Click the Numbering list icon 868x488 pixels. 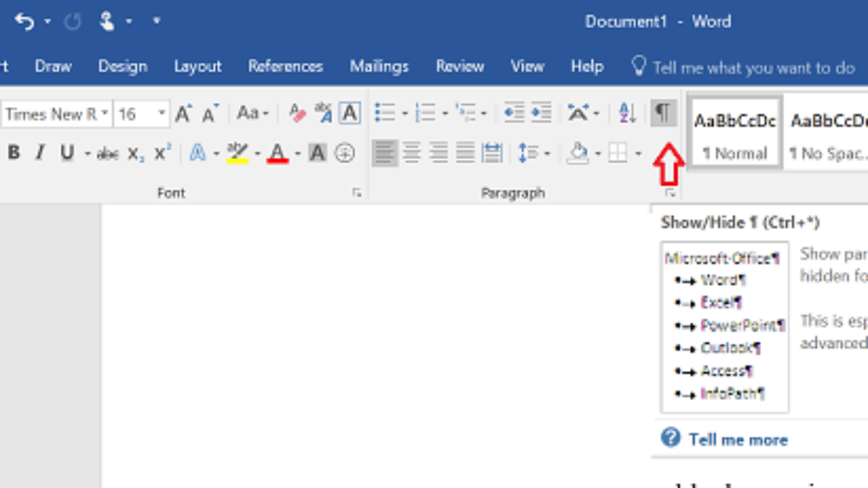pos(425,113)
